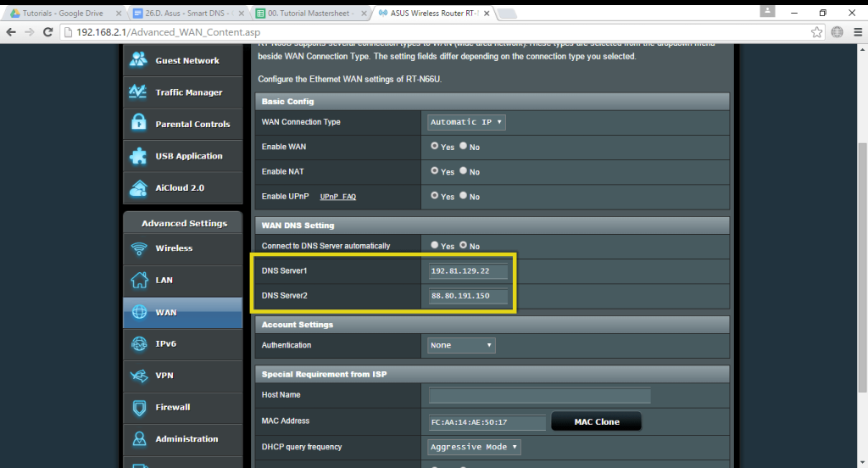Screen dimensions: 868x468
Task: Click WAN globe icon
Action: click(139, 312)
